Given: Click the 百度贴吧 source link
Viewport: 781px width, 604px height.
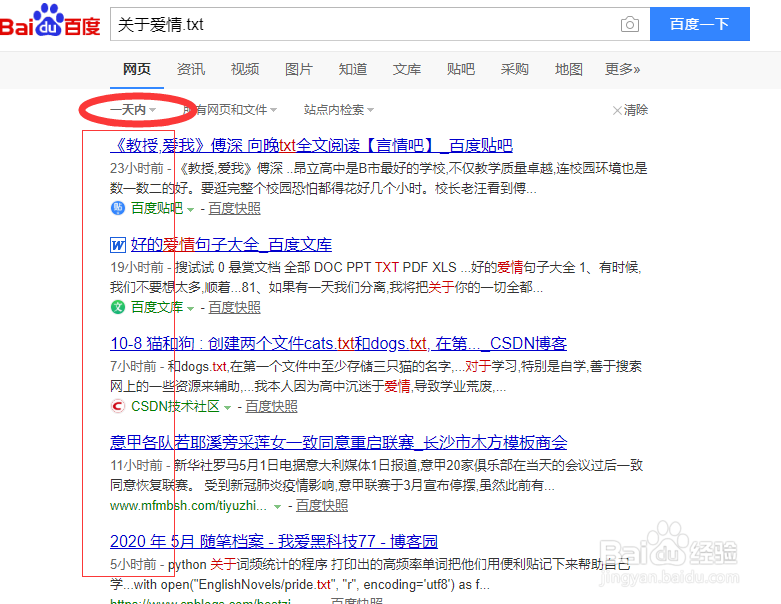Looking at the screenshot, I should click(157, 208).
